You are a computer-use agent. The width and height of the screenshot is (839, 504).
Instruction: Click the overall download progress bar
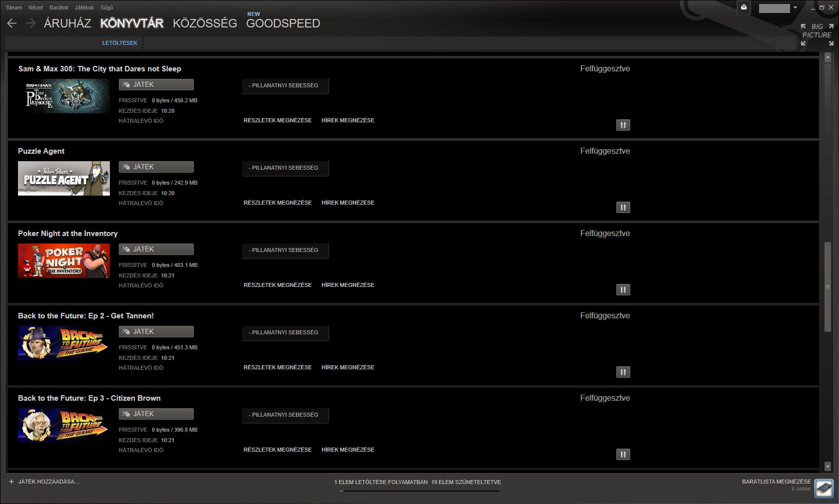[x=419, y=491]
